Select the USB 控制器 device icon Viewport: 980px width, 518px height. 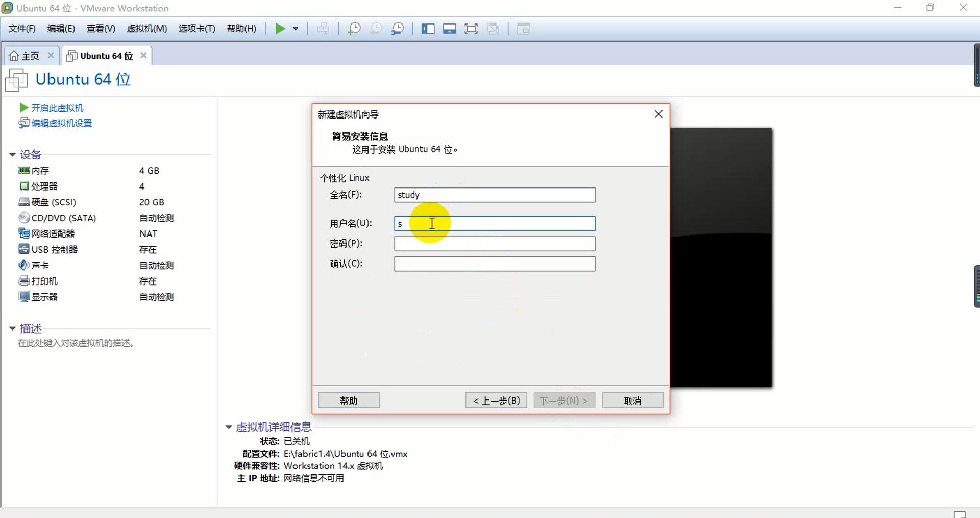coord(24,249)
